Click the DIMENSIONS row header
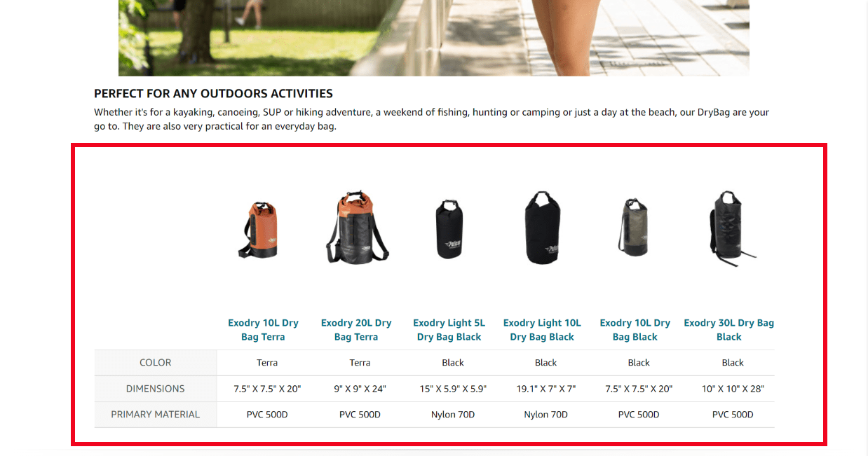868x456 pixels. (156, 389)
